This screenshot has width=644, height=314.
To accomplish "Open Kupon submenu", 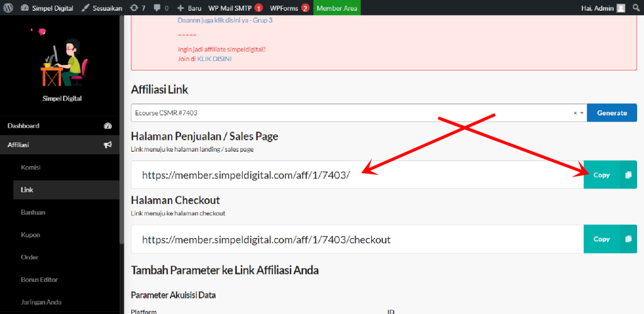I will point(30,235).
